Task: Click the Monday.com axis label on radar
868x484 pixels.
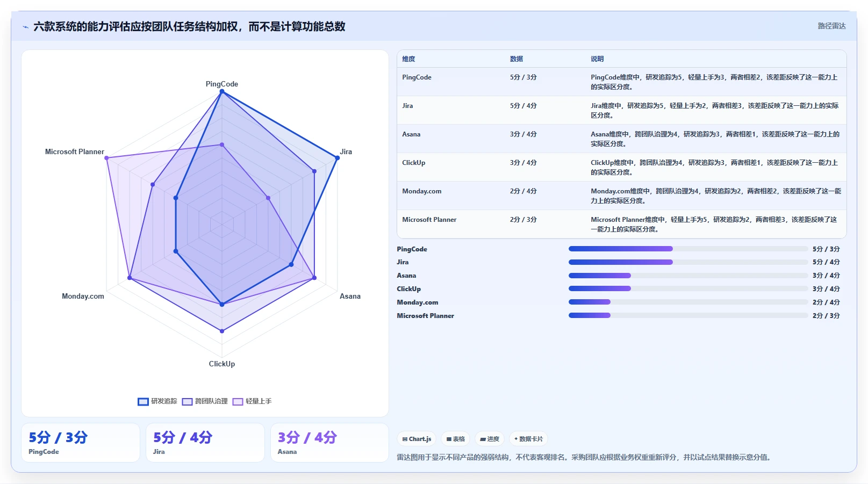Action: click(x=83, y=296)
